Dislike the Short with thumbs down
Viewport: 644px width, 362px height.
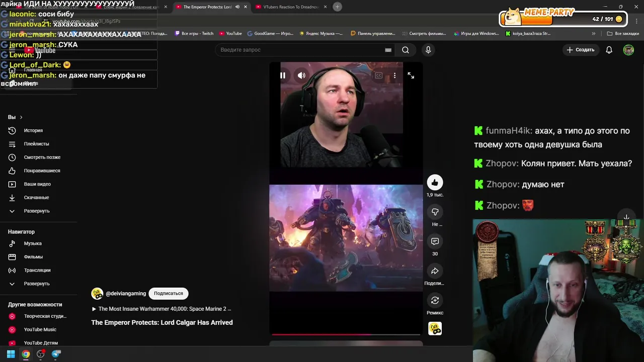(435, 212)
